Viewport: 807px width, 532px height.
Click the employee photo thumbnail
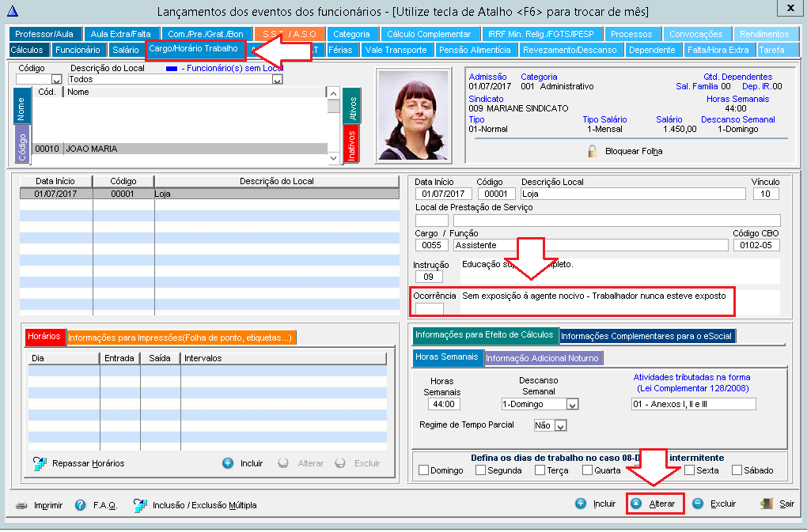(413, 115)
